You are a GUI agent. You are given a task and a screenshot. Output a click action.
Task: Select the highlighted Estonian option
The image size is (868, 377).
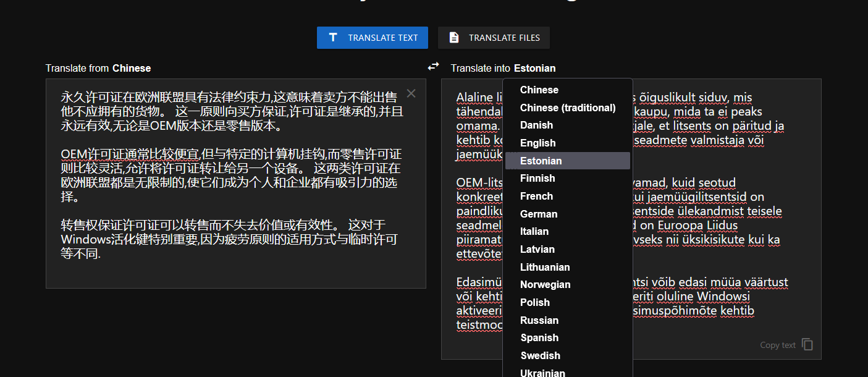tap(568, 161)
